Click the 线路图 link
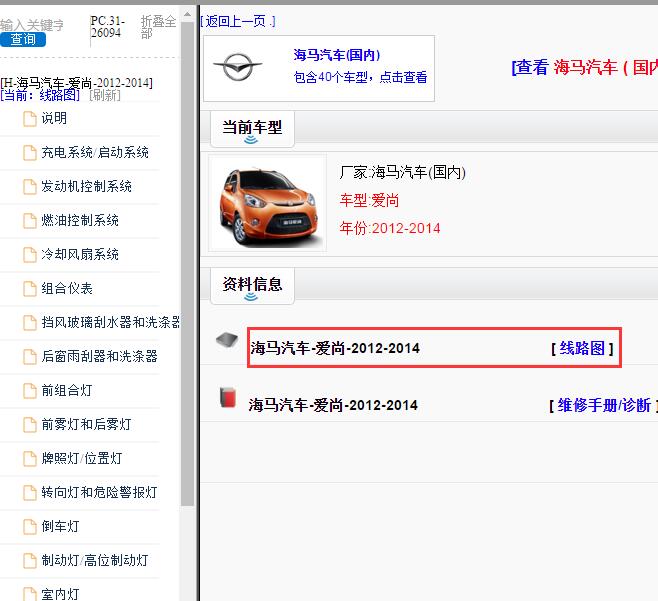Image resolution: width=658 pixels, height=601 pixels. click(582, 348)
